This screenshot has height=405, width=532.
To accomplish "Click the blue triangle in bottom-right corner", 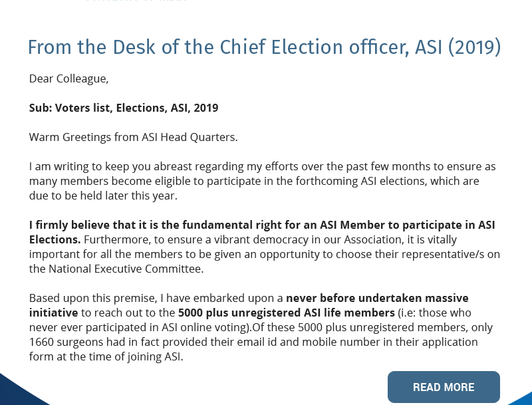I will 521,398.
